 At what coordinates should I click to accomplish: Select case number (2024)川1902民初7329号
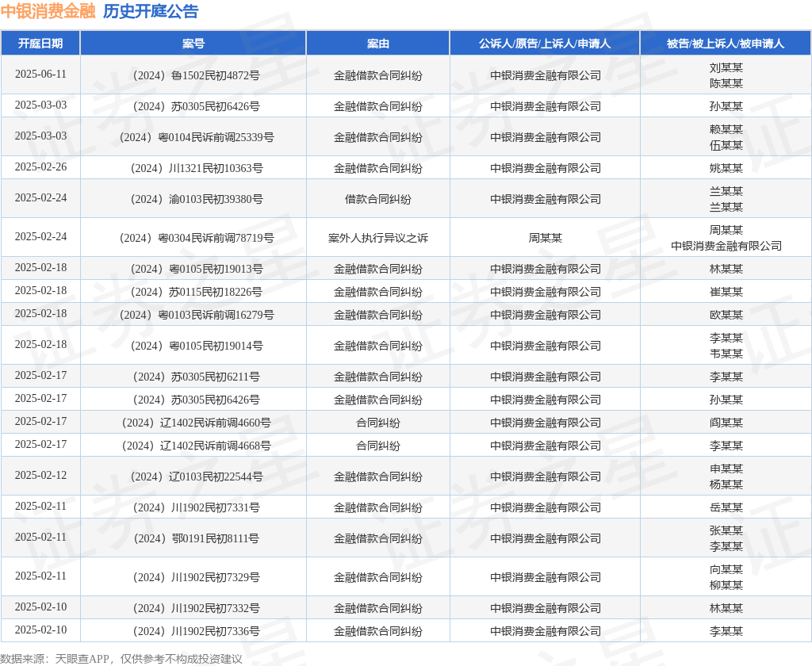coord(193,577)
